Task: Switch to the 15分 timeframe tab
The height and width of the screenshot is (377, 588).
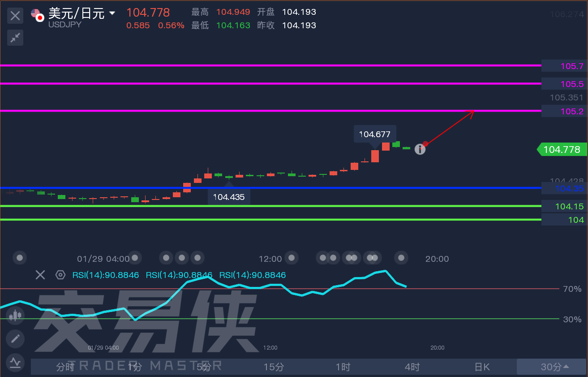Action: point(274,367)
